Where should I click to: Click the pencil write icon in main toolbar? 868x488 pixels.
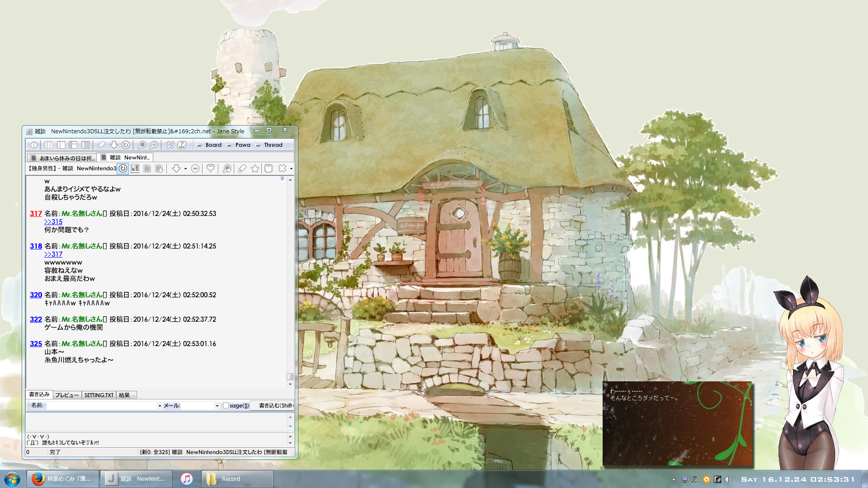[x=101, y=145]
